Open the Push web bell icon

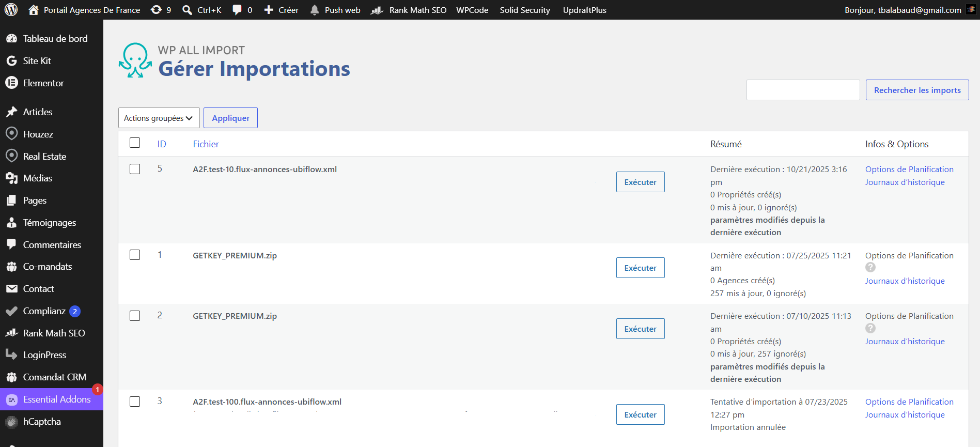click(x=315, y=10)
